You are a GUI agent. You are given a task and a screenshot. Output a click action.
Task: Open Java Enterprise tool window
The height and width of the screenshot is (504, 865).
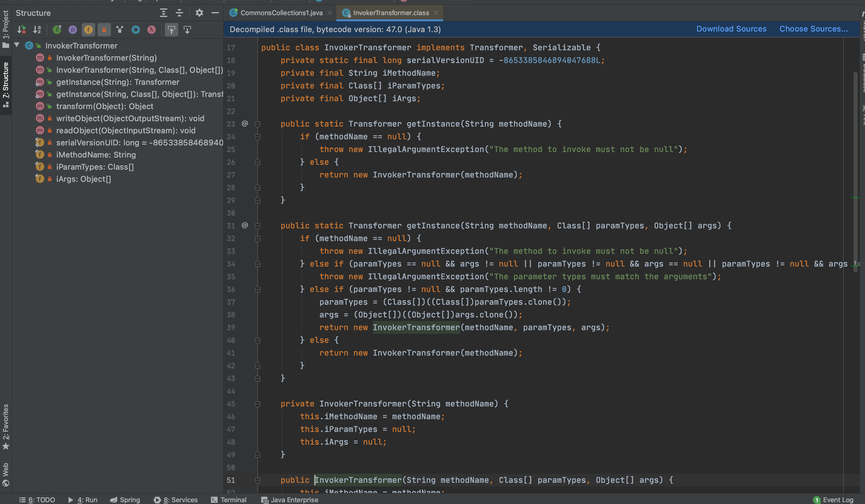click(289, 499)
